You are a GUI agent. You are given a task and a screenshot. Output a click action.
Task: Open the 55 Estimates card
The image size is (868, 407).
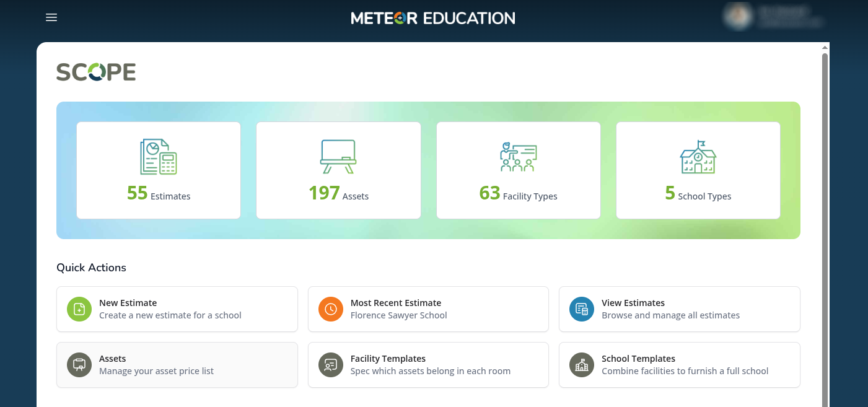(159, 170)
